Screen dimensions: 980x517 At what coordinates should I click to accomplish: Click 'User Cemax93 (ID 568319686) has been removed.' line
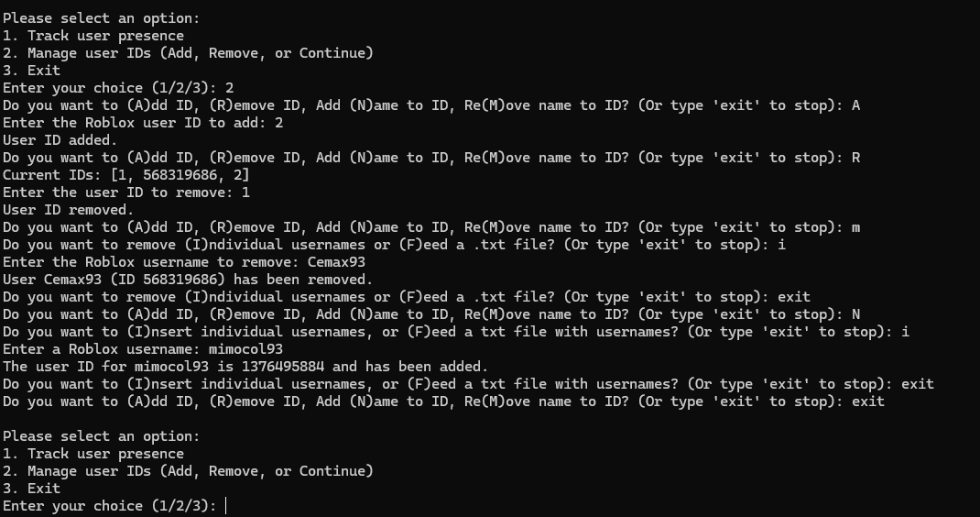188,280
